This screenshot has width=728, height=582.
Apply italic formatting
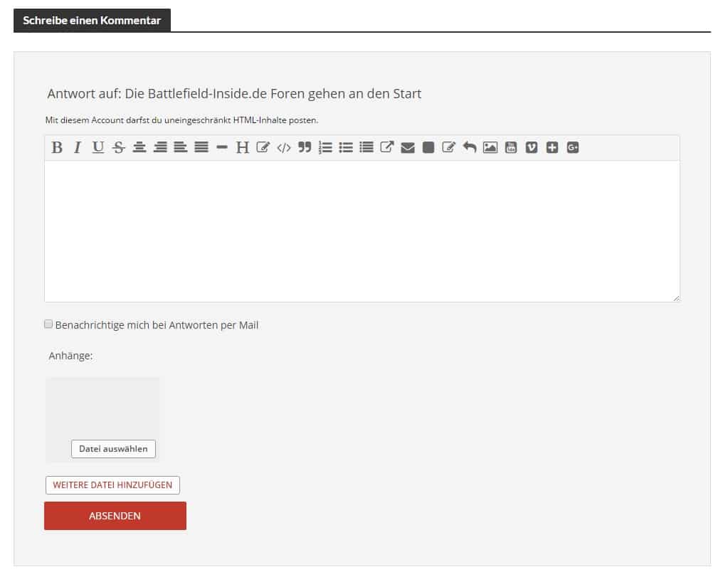coord(78,147)
